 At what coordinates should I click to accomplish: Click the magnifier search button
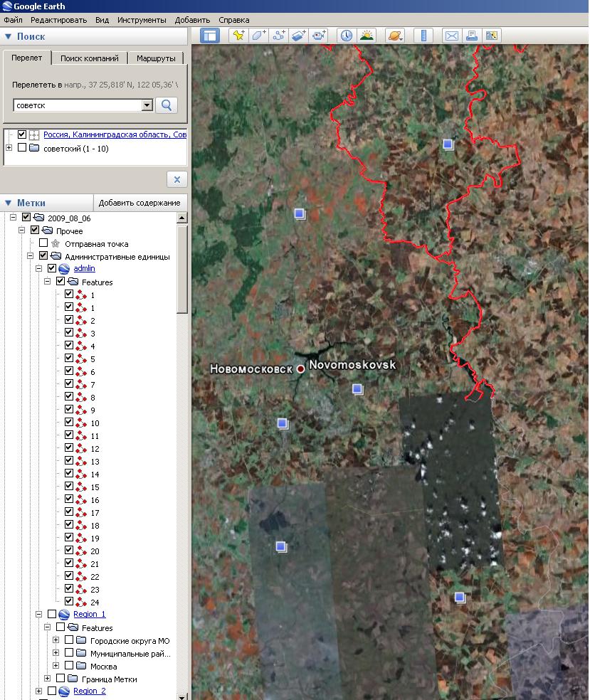click(167, 105)
